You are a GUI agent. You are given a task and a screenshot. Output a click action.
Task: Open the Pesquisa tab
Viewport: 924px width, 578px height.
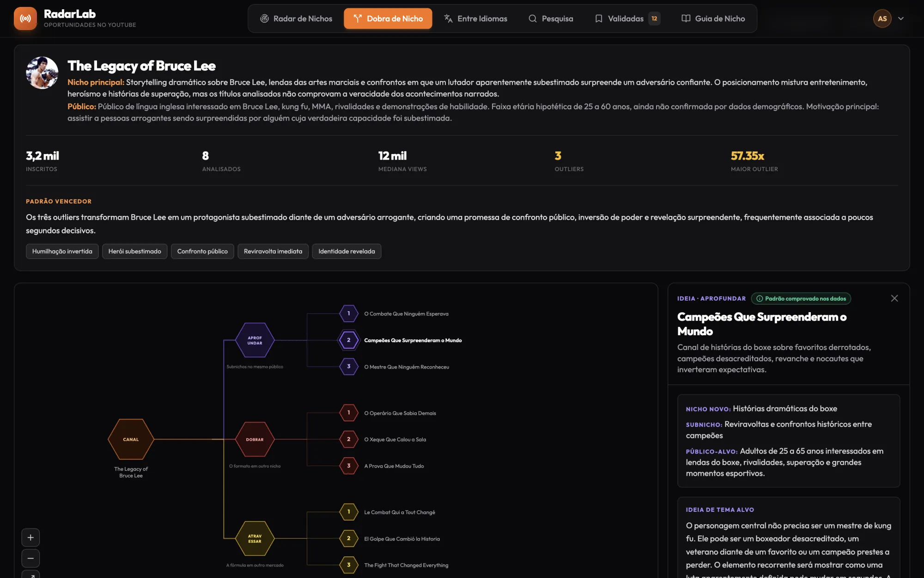[551, 18]
